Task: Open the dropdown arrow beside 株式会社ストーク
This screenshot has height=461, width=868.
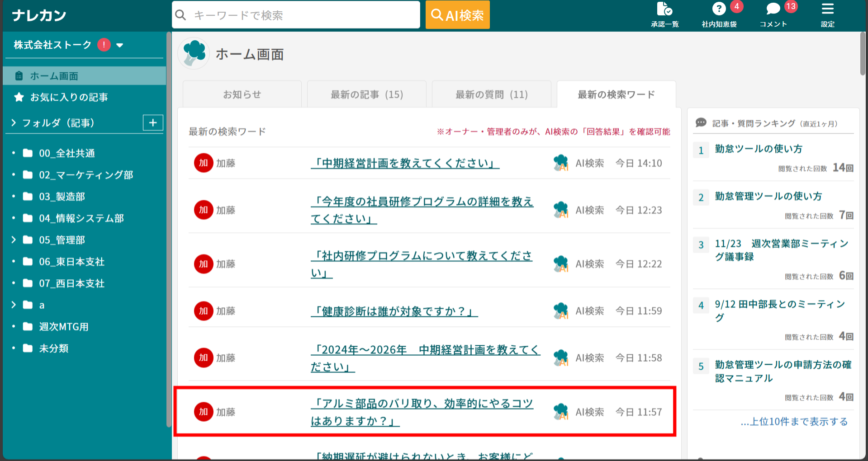Action: (119, 45)
